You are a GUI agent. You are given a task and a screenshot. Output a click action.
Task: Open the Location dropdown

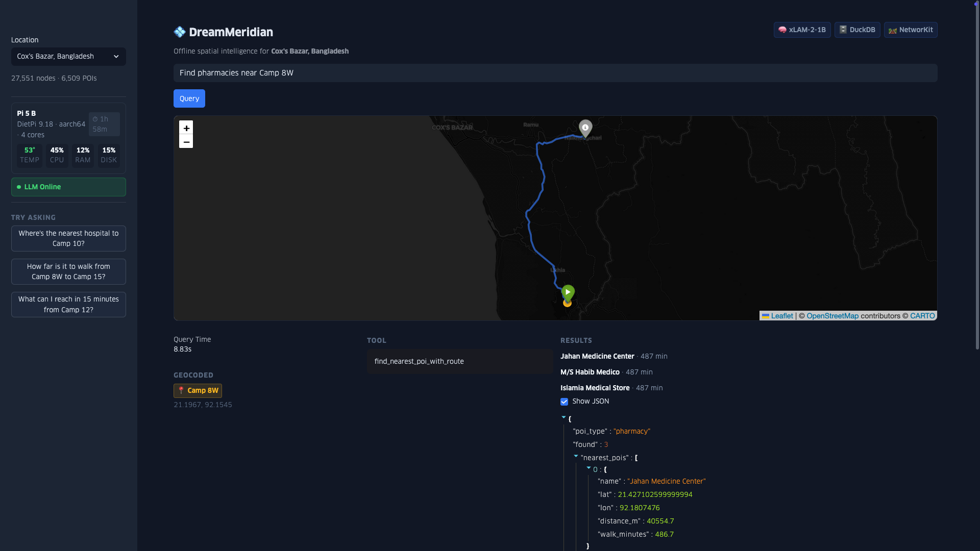point(68,57)
